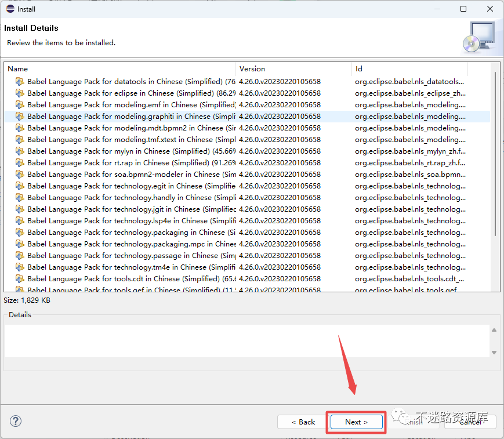The height and width of the screenshot is (439, 504).
Task: Sort list by the Id column header
Action: pos(410,69)
